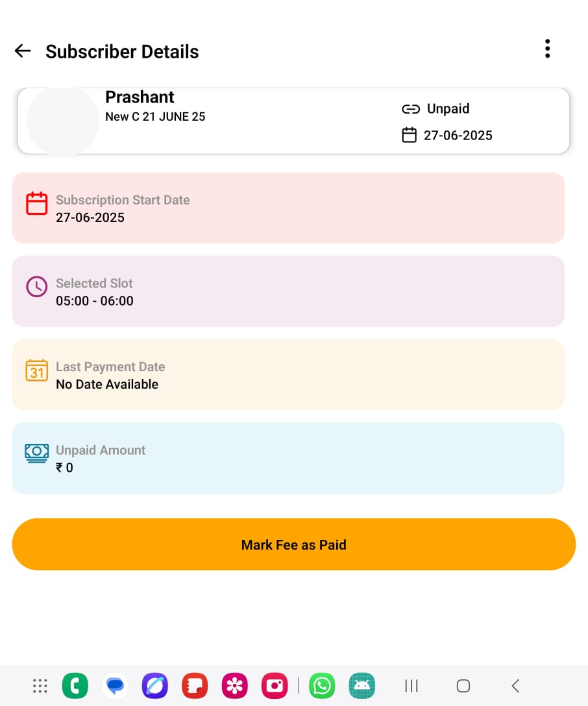
Task: Click Mark Fee as Paid button
Action: [293, 544]
